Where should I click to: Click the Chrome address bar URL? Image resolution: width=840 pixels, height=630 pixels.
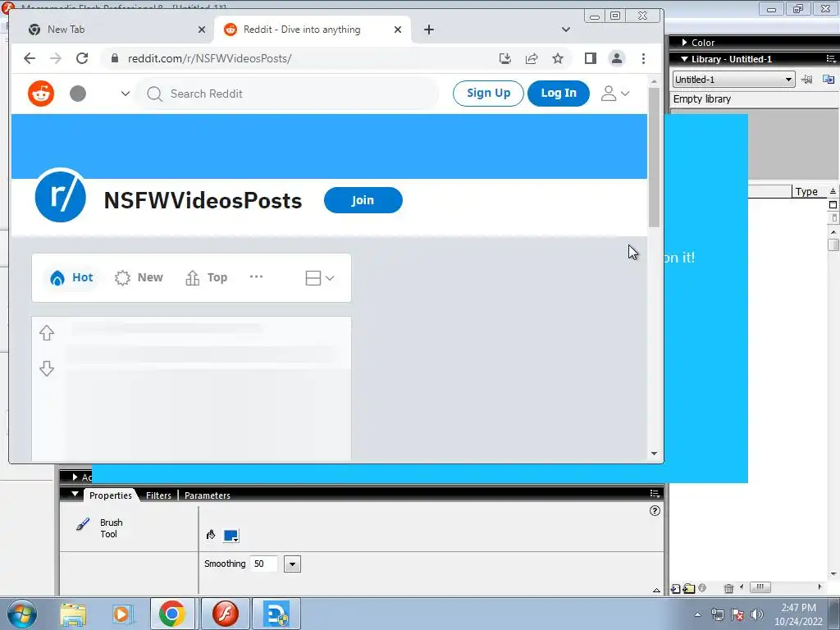tap(209, 58)
